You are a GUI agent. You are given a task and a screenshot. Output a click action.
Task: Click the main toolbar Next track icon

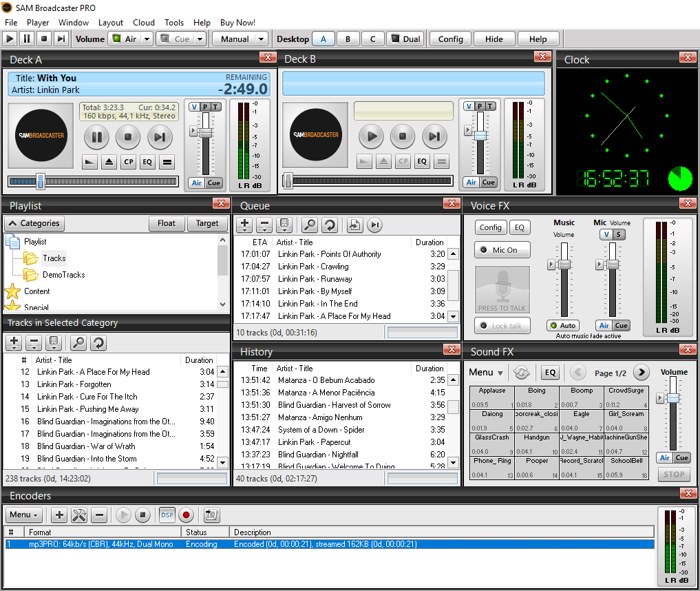click(61, 39)
